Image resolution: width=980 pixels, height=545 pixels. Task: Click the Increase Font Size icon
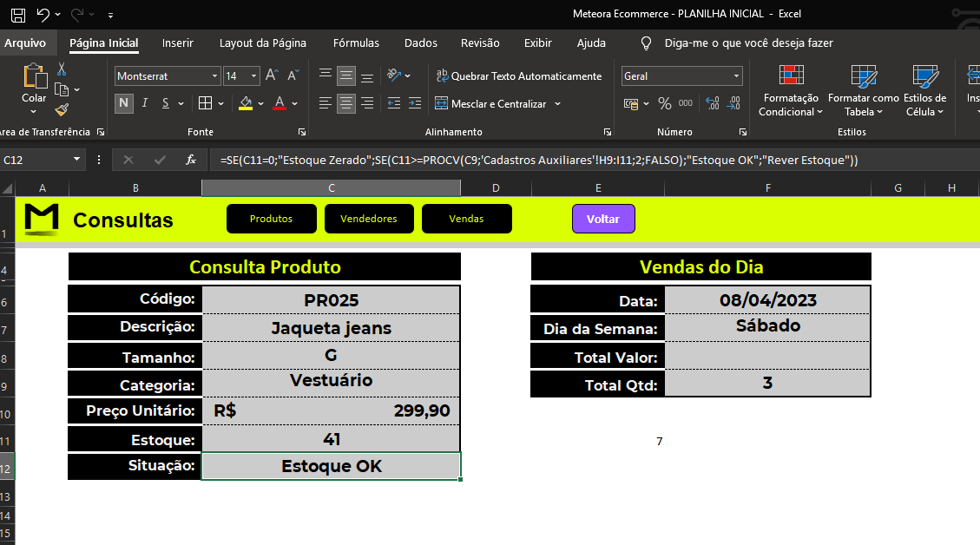pyautogui.click(x=272, y=76)
